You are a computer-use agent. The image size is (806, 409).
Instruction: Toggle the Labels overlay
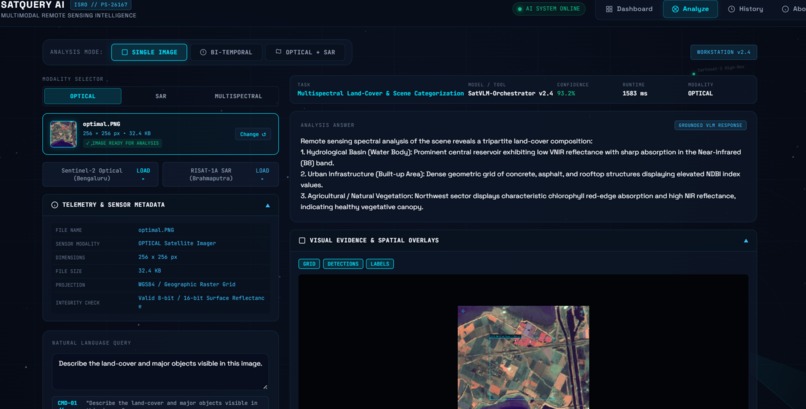[x=380, y=264]
